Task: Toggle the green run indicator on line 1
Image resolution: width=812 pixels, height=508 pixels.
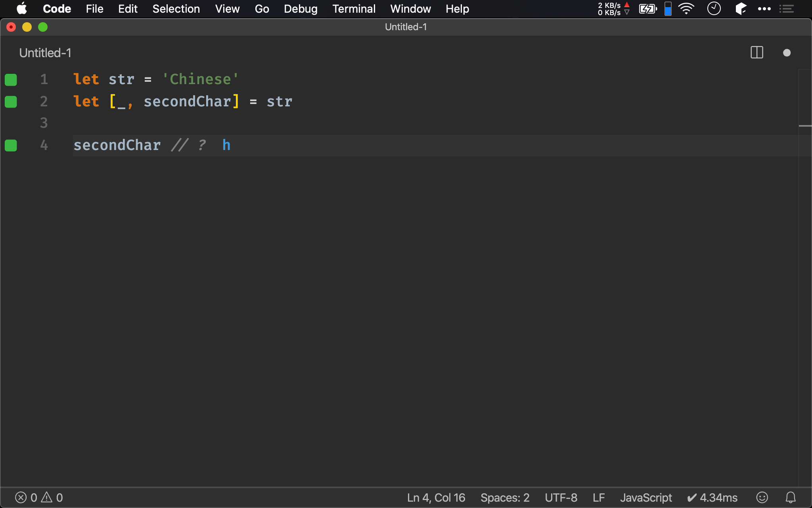Action: (x=11, y=80)
